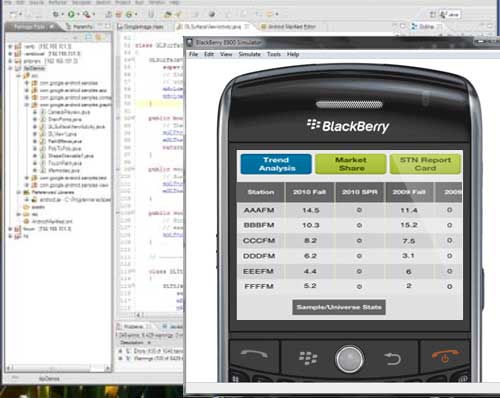This screenshot has height=398, width=500.
Task: Click the 2010 Fall column header
Action: [x=309, y=192]
